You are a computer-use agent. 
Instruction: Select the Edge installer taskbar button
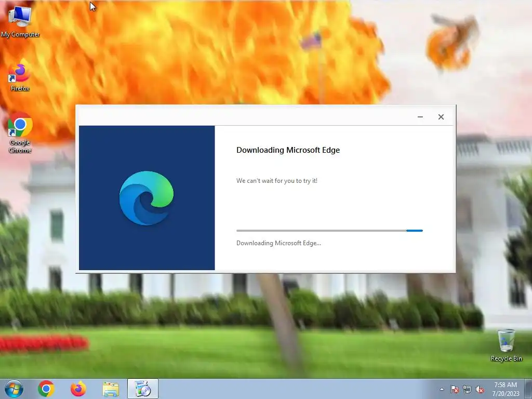pyautogui.click(x=143, y=389)
